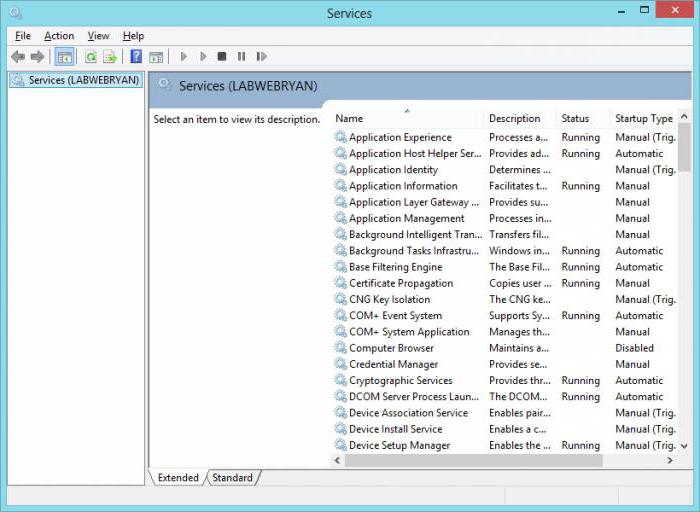Click the gear icon beside Credential Manager
700x512 pixels.
click(341, 364)
